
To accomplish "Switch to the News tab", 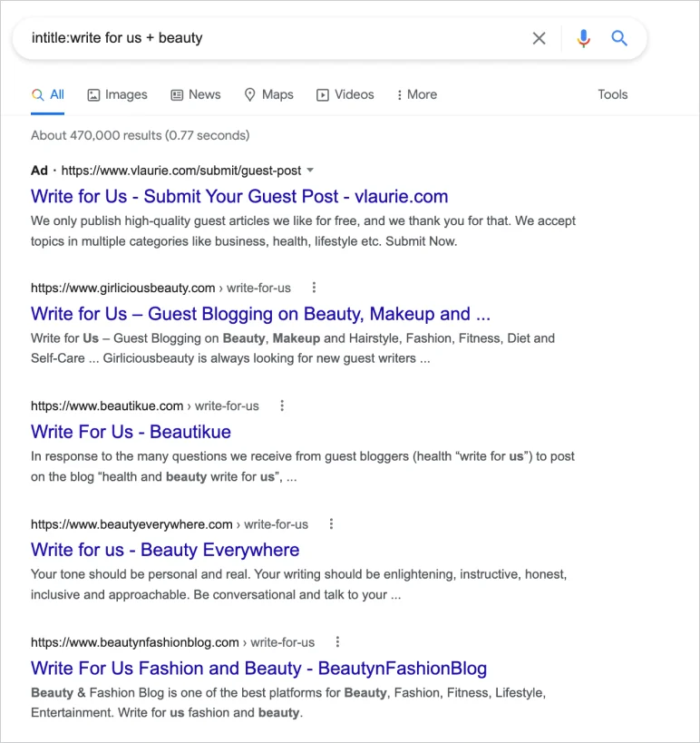I will 196,94.
